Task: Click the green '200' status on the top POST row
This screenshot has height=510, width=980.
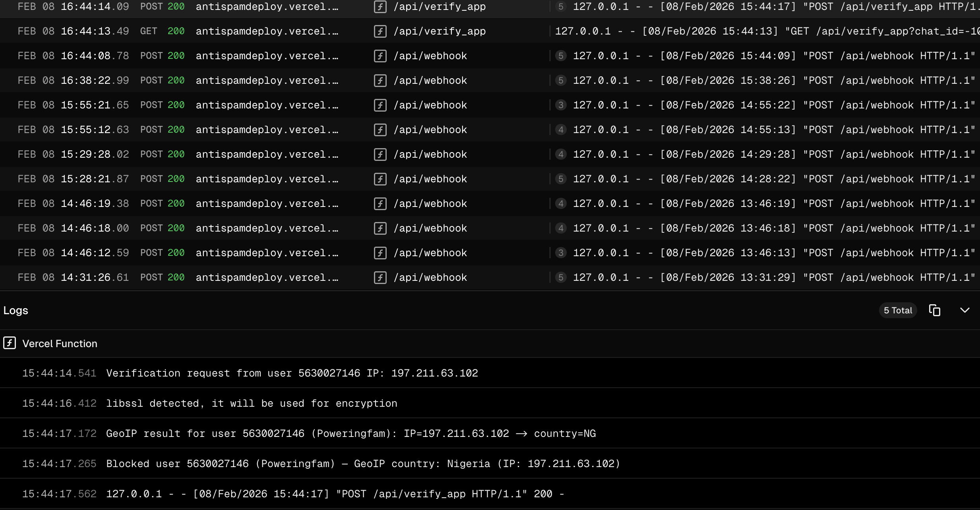Action: click(176, 6)
